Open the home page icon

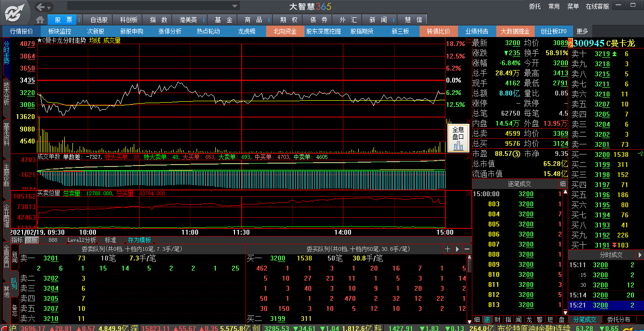tap(40, 20)
